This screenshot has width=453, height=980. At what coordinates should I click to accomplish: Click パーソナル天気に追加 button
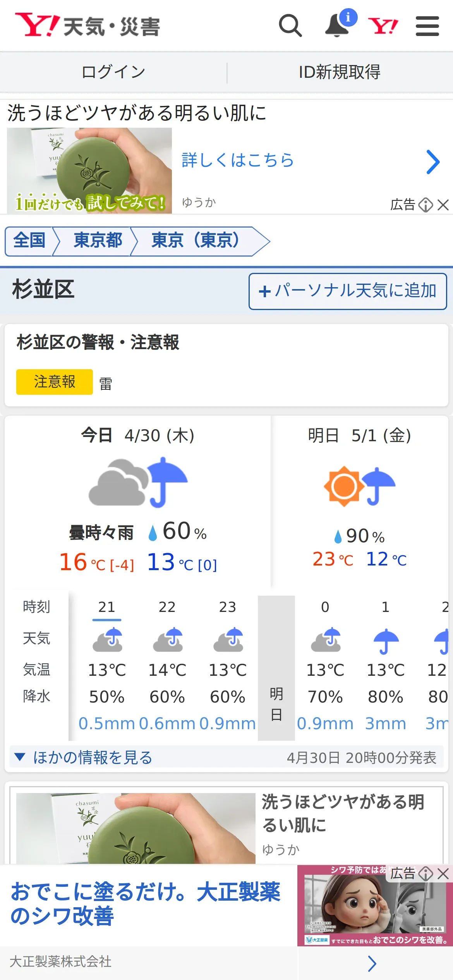[x=348, y=291]
